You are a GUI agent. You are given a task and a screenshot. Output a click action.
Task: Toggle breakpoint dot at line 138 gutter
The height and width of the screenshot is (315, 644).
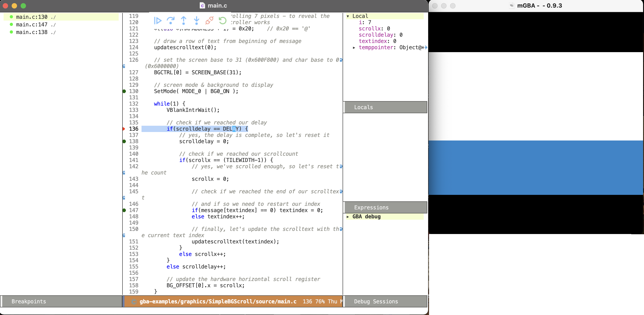click(x=124, y=141)
